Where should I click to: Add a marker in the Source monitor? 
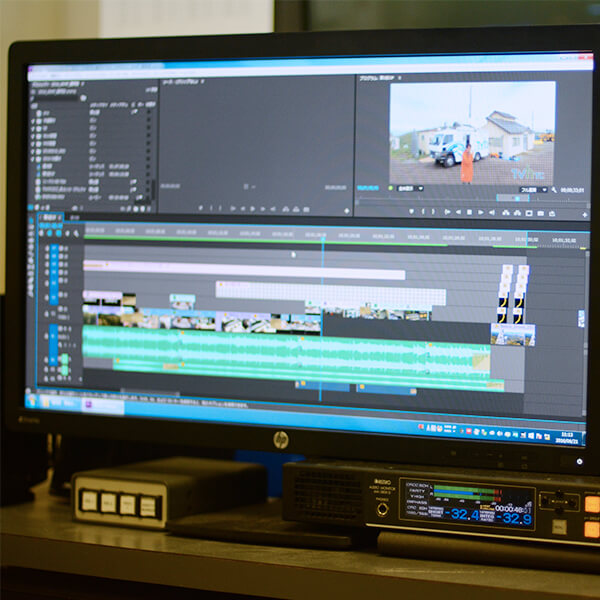pyautogui.click(x=201, y=208)
